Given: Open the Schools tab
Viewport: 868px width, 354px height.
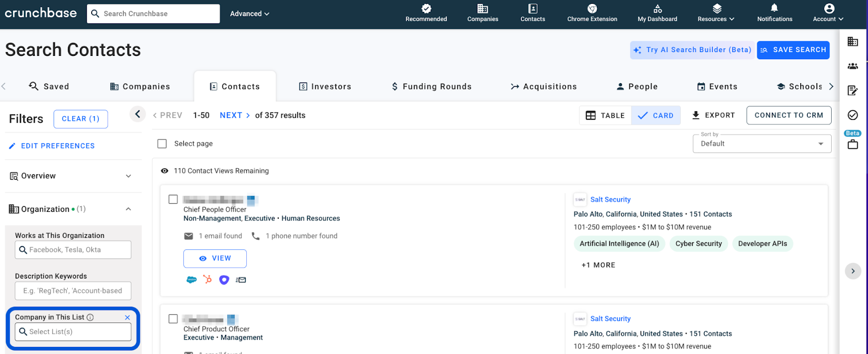Looking at the screenshot, I should 800,86.
